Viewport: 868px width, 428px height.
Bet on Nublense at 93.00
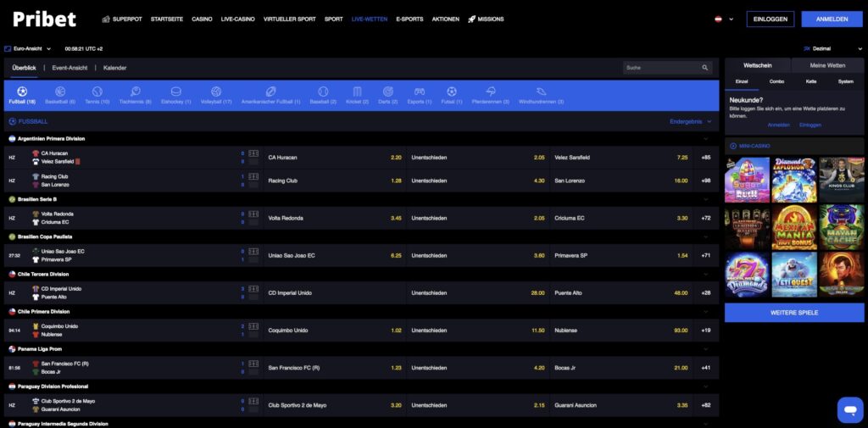[621, 331]
